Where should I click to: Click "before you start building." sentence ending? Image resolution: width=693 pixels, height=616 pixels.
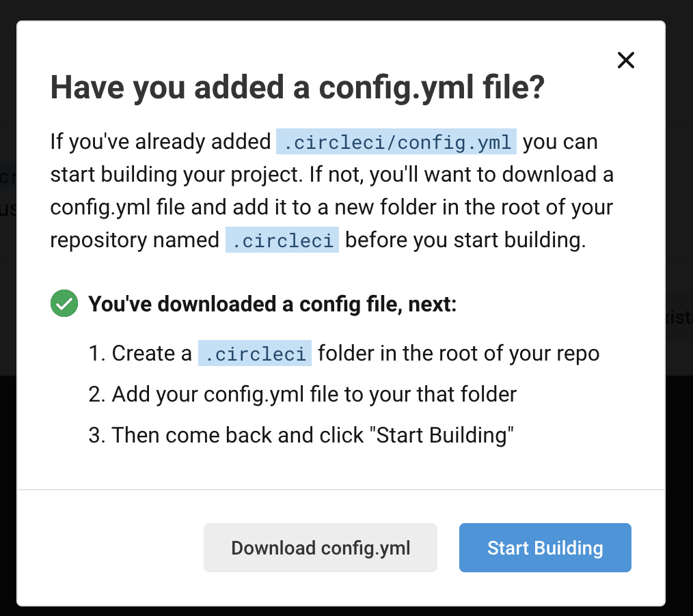pyautogui.click(x=465, y=240)
